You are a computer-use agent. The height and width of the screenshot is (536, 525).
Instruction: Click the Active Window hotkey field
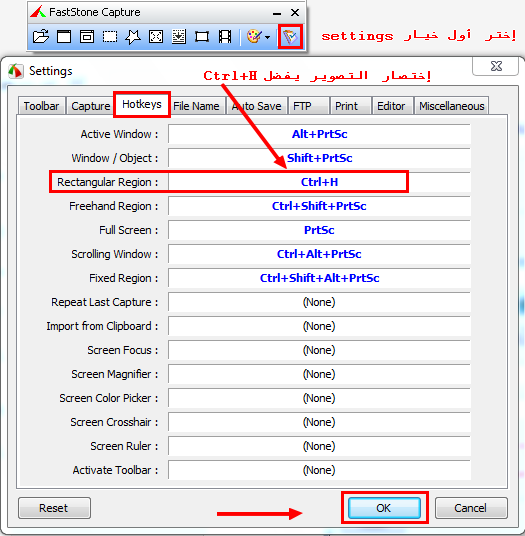point(319,134)
